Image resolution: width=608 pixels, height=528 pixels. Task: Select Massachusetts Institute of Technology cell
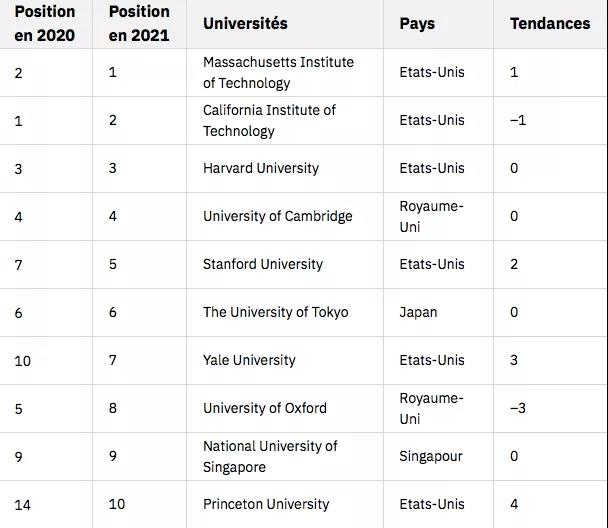click(x=278, y=72)
